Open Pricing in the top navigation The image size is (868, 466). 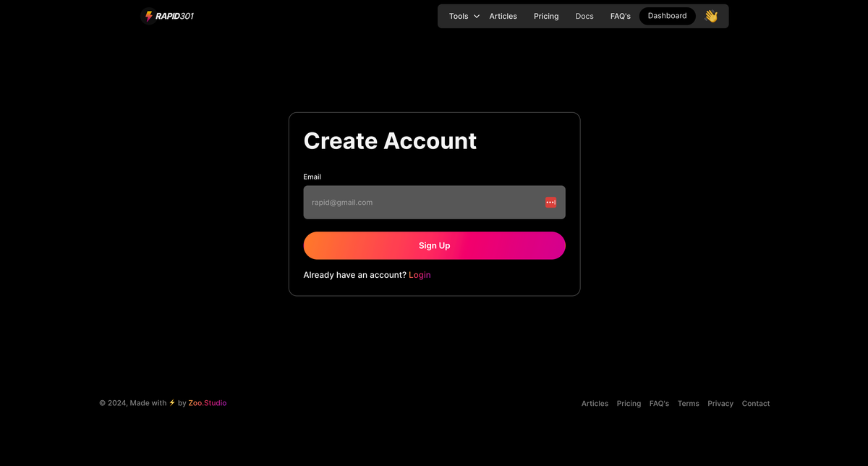click(x=546, y=16)
